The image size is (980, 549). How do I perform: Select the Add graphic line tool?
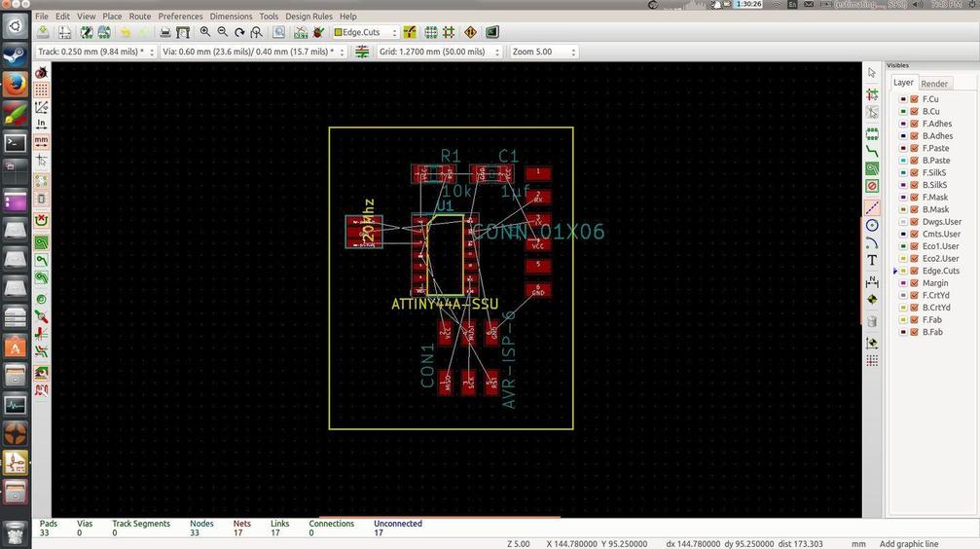click(x=873, y=208)
